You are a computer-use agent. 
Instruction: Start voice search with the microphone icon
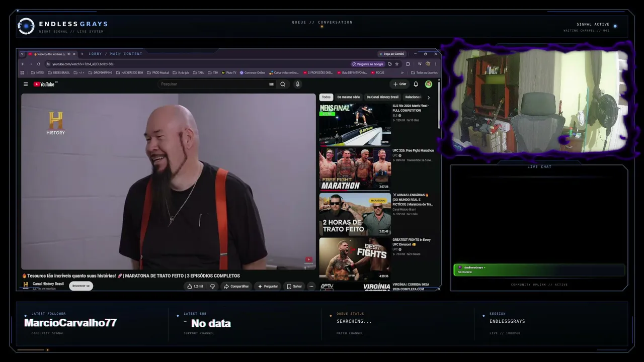(297, 84)
